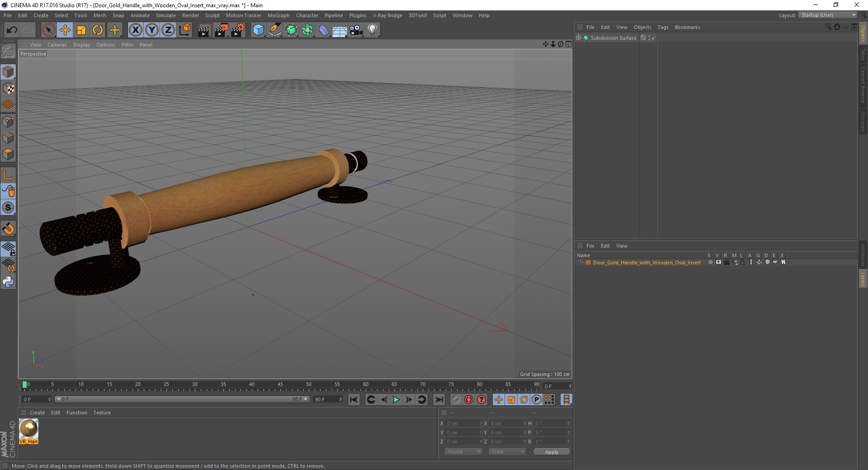Open the MoGraph menu
Viewport: 868px width, 470px height.
278,15
